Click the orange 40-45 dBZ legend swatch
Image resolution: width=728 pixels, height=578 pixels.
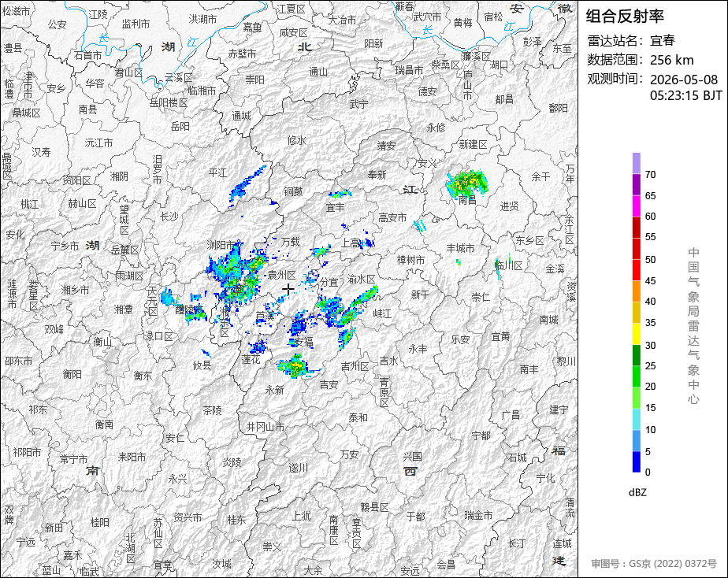636,291
